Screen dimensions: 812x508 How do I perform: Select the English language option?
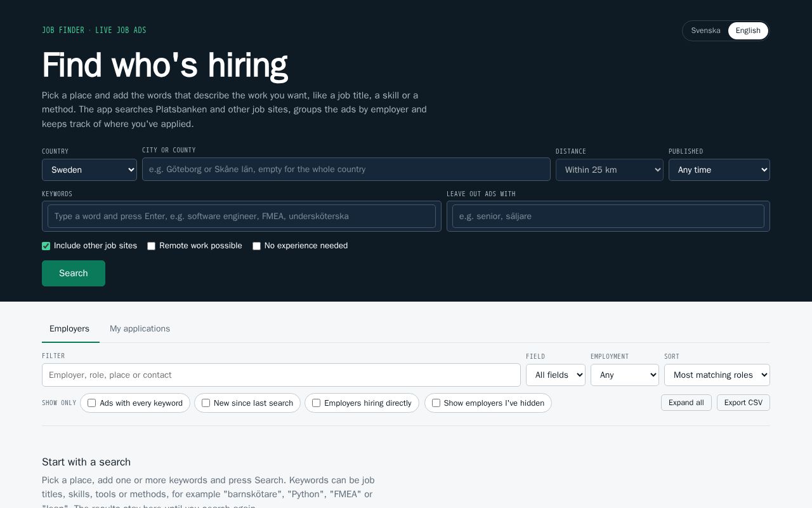point(748,30)
